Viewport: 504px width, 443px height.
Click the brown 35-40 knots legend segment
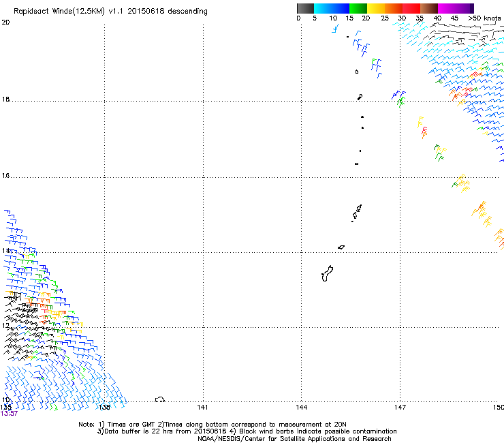[x=429, y=8]
